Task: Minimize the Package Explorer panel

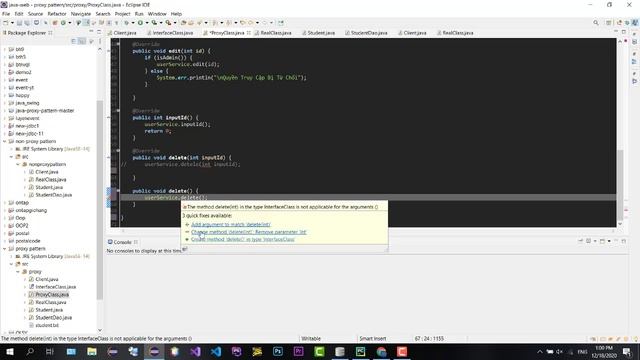Action: point(91,32)
